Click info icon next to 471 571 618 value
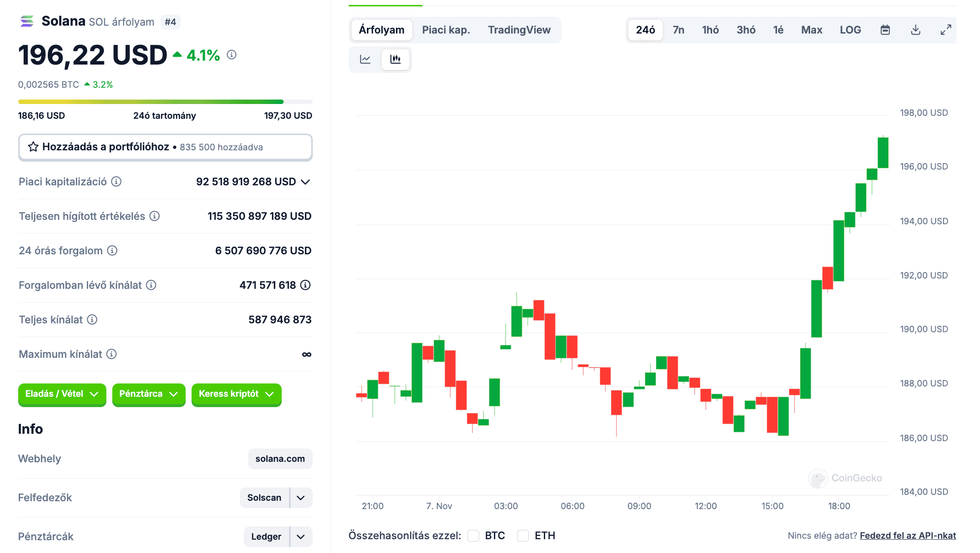 pos(305,285)
